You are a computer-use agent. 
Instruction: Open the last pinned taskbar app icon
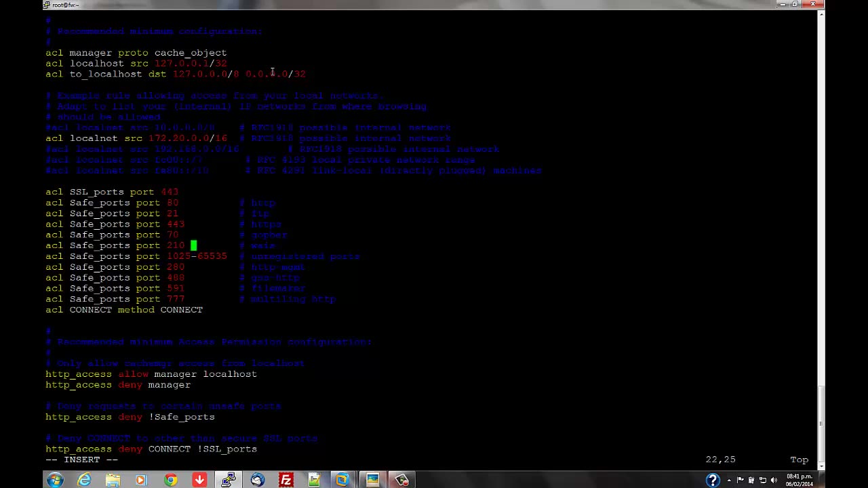(x=402, y=480)
